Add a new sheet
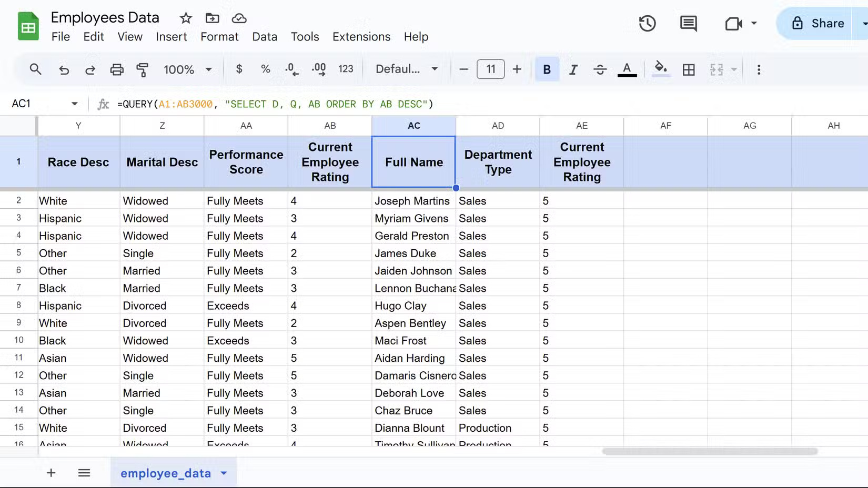 point(51,472)
